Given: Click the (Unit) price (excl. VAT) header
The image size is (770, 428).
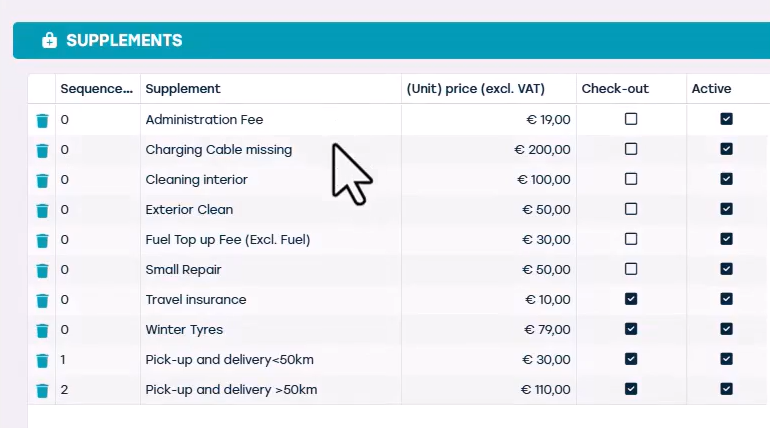Looking at the screenshot, I should (475, 89).
